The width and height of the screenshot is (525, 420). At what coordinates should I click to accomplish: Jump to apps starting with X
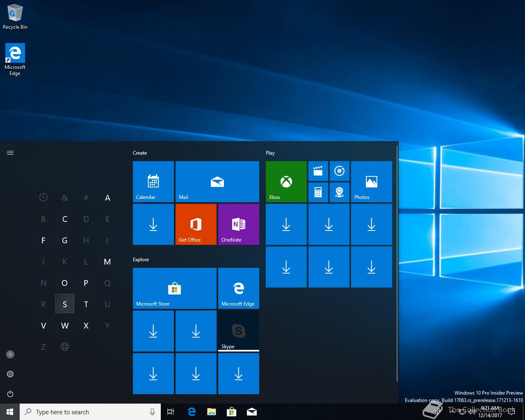(x=86, y=326)
